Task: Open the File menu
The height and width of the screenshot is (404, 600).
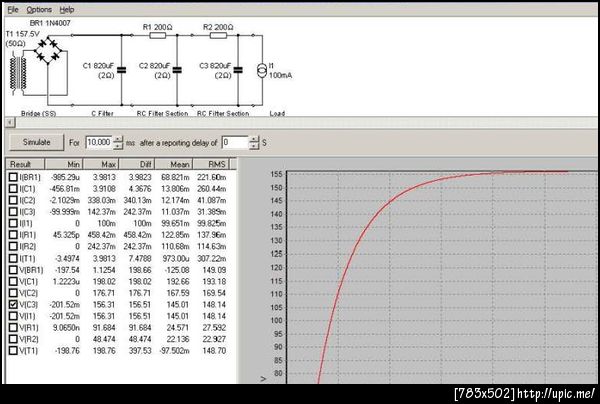Action: (13, 10)
